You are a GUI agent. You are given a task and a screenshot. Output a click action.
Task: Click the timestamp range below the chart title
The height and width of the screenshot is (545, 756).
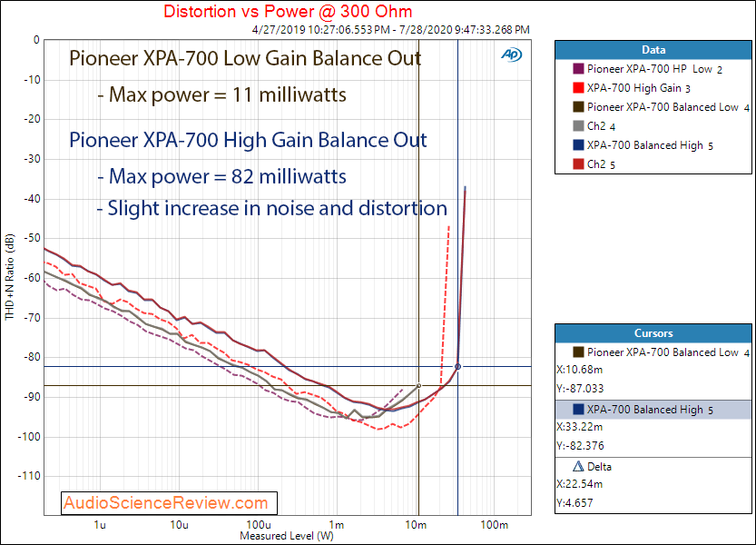point(391,29)
